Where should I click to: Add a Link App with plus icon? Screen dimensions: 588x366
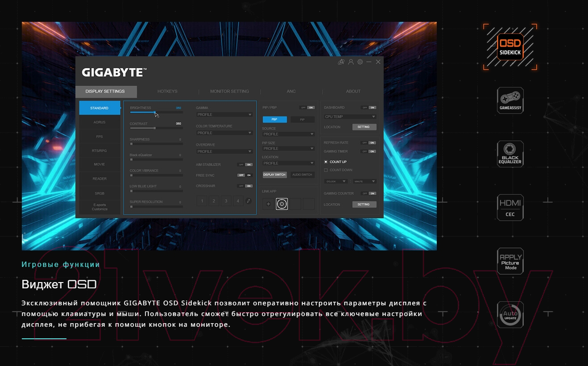coord(269,204)
